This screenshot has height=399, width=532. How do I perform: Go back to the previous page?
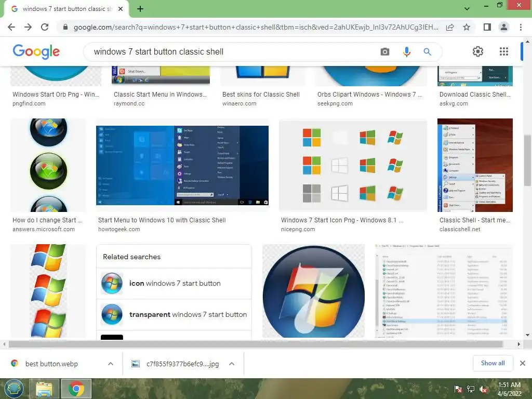coord(11,27)
